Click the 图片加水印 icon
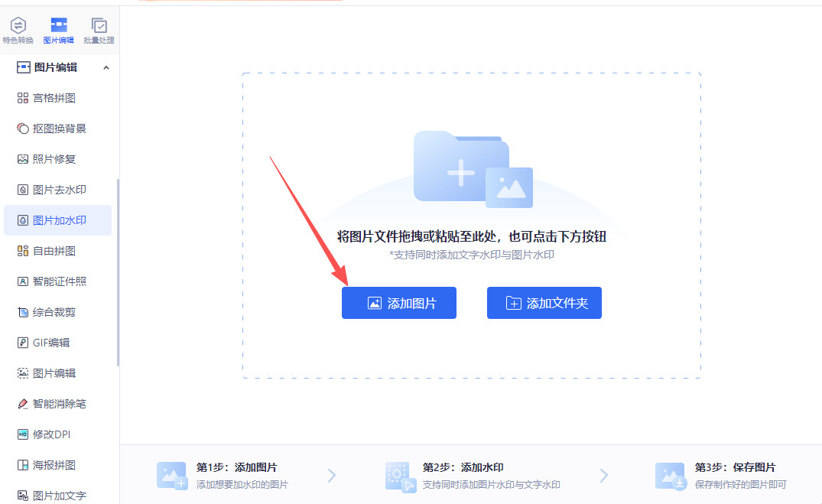The height and width of the screenshot is (504, 822). coord(22,220)
